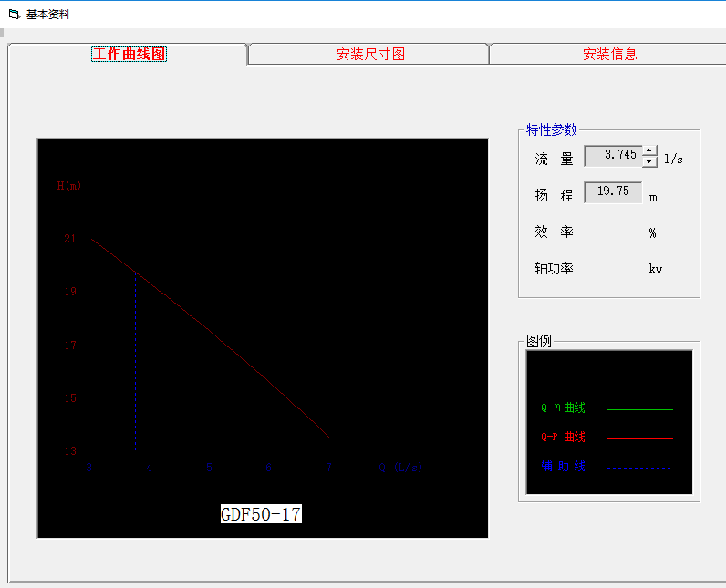The height and width of the screenshot is (588, 726).
Task: Click the GDF50-17 model label
Action: coord(261,514)
